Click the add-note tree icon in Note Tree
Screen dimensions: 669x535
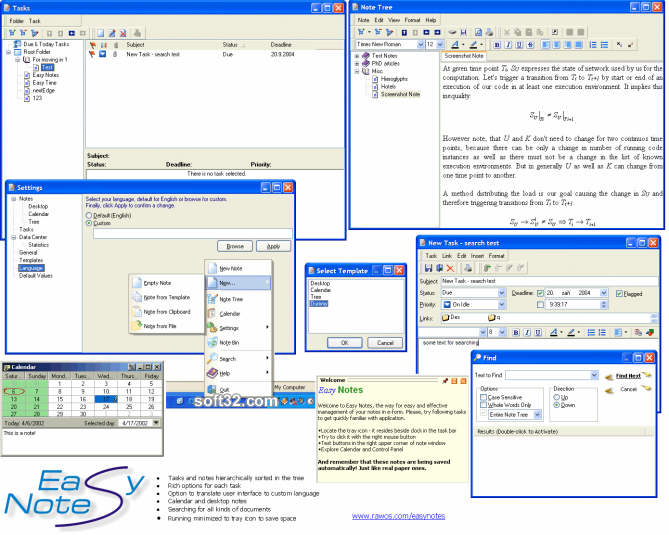point(361,32)
